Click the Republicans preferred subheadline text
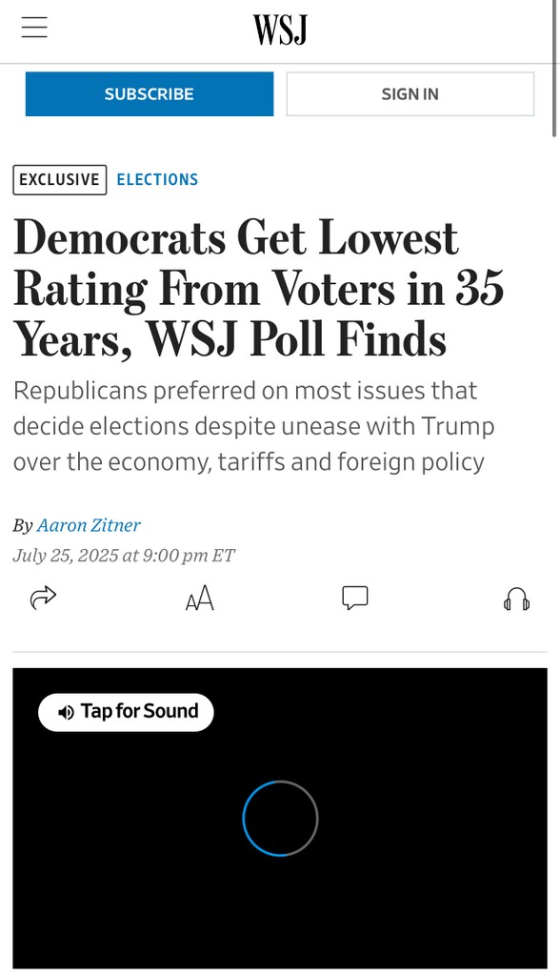 coord(254,426)
